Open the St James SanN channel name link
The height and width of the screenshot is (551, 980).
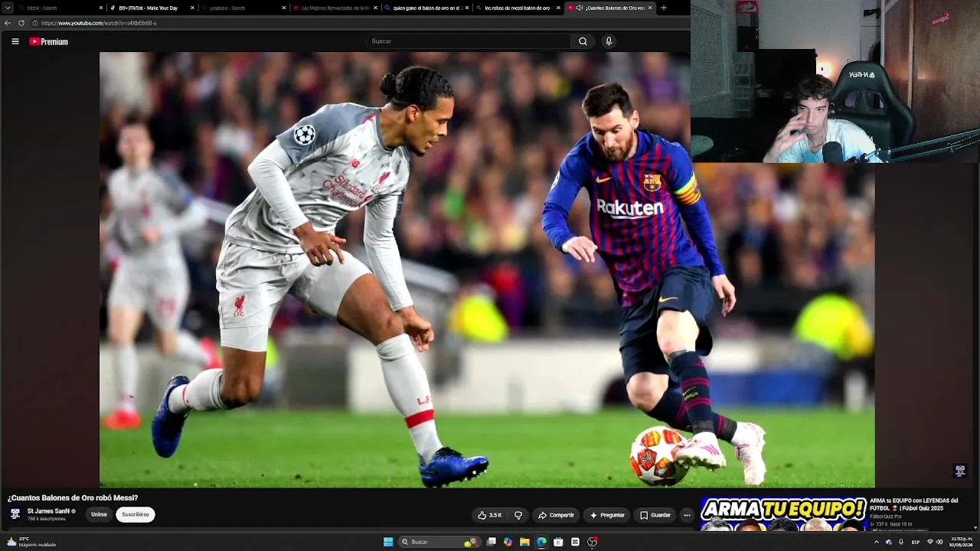coord(49,511)
